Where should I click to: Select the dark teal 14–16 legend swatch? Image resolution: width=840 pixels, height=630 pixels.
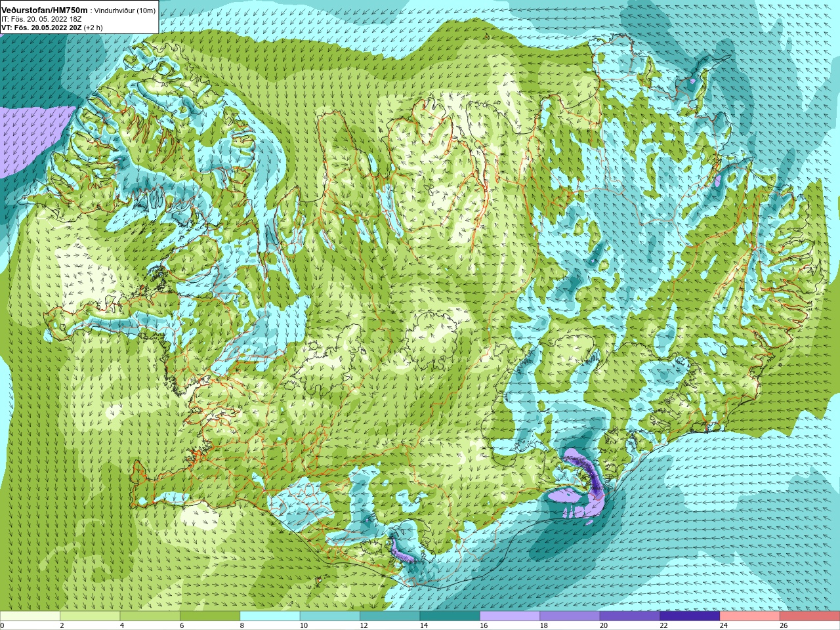(450, 616)
